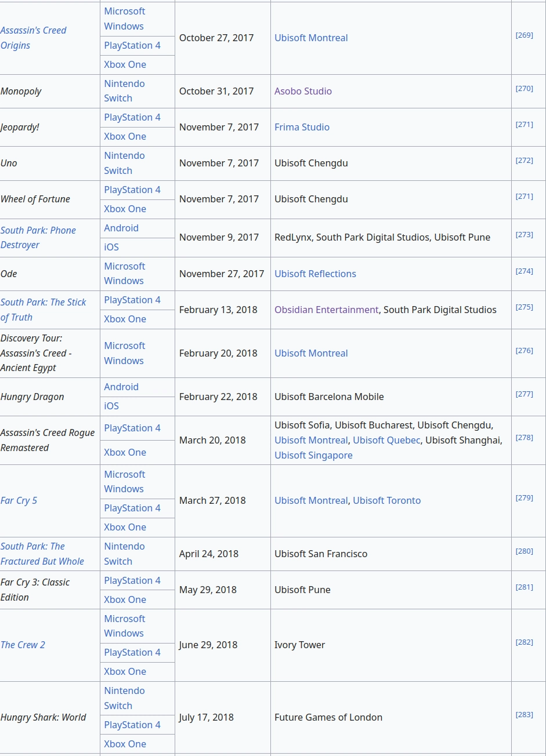Screen dimensions: 546x756
Task: Click the 'Ode' title cell
Action: pos(50,274)
